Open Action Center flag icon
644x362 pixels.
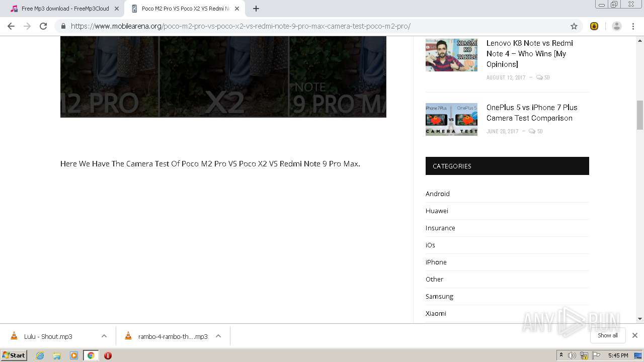point(596,355)
